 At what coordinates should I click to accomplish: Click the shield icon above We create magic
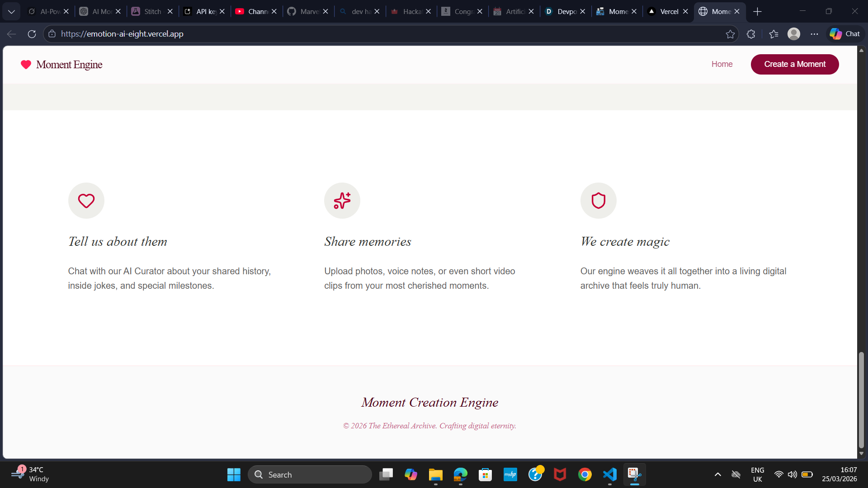pos(598,201)
